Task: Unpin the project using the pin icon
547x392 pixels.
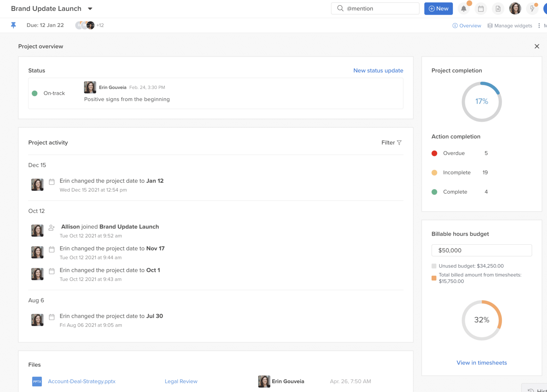Action: coord(13,25)
